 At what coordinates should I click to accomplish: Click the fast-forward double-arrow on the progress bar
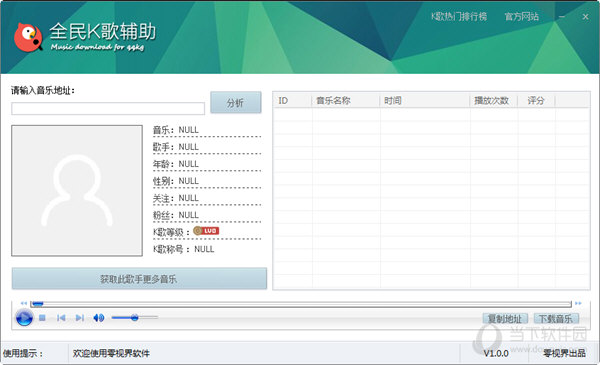pyautogui.click(x=578, y=303)
